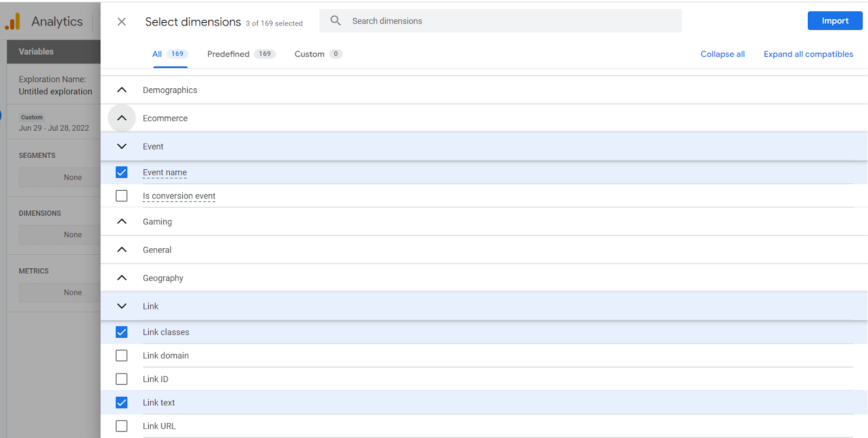Click the Google Analytics logo icon

12,22
